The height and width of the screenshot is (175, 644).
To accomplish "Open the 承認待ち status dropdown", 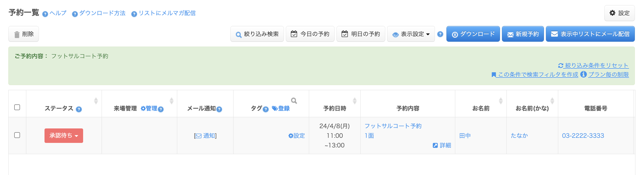I will (64, 136).
